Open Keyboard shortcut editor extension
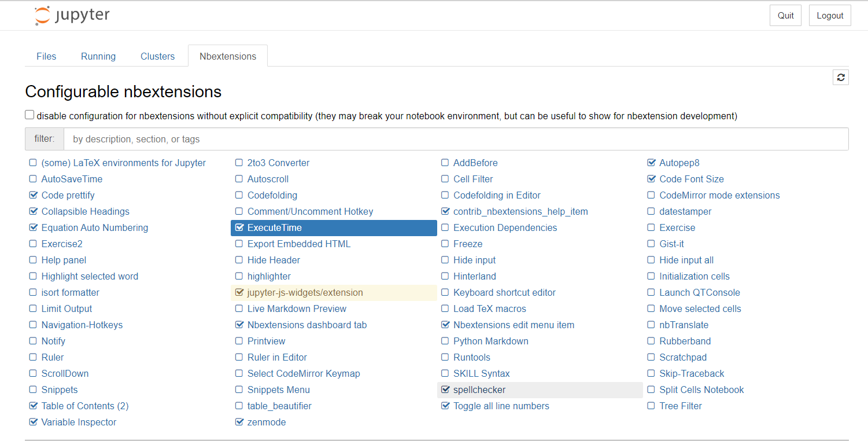 [x=504, y=293]
